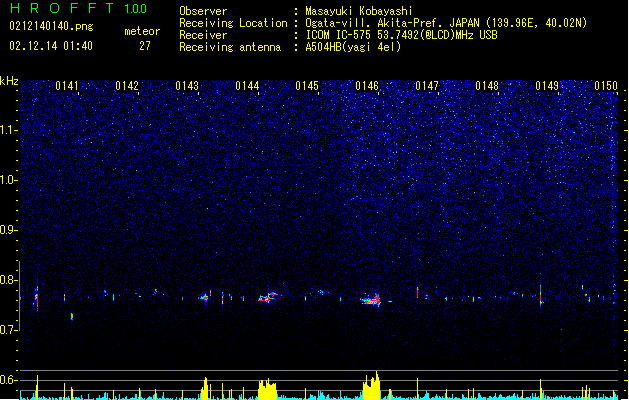Image resolution: width=629 pixels, height=400 pixels.
Task: Click time marker 0145
Action: click(307, 86)
